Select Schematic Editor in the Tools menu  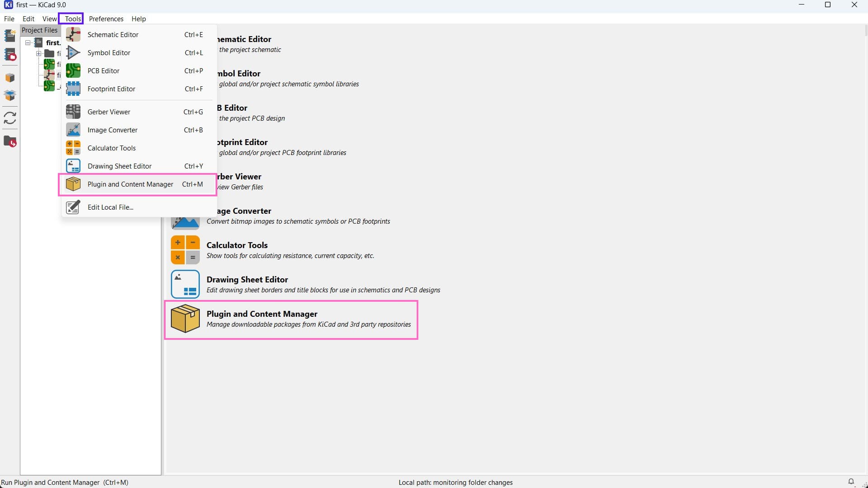[x=113, y=35]
